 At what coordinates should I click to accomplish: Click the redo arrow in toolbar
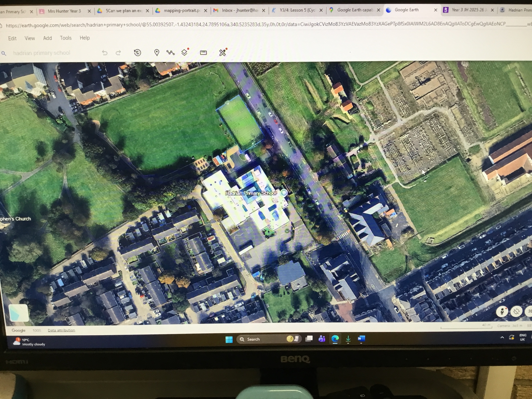coord(118,53)
